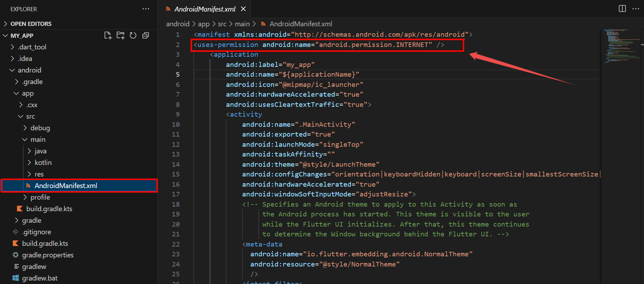Click the 'application' tag on line 3
This screenshot has height=284, width=644.
[236, 55]
